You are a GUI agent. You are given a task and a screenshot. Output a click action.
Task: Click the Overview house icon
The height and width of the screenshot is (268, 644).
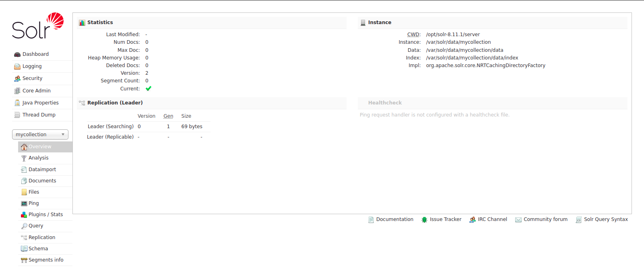pyautogui.click(x=24, y=147)
